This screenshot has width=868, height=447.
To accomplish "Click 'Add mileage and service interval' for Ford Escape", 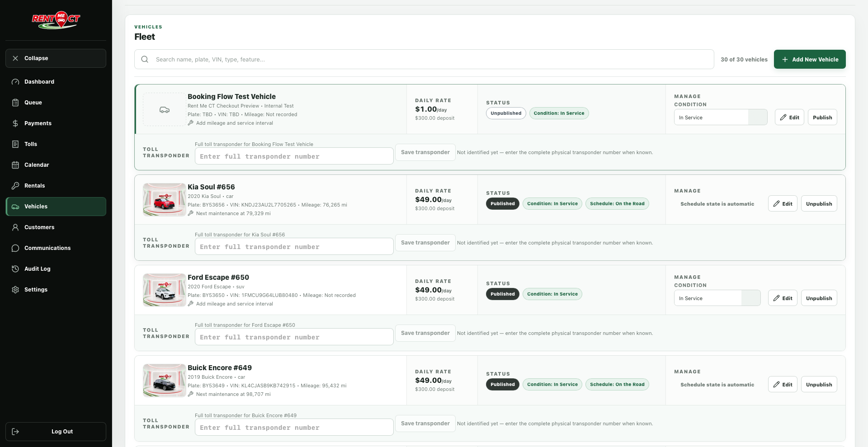I will click(x=235, y=304).
